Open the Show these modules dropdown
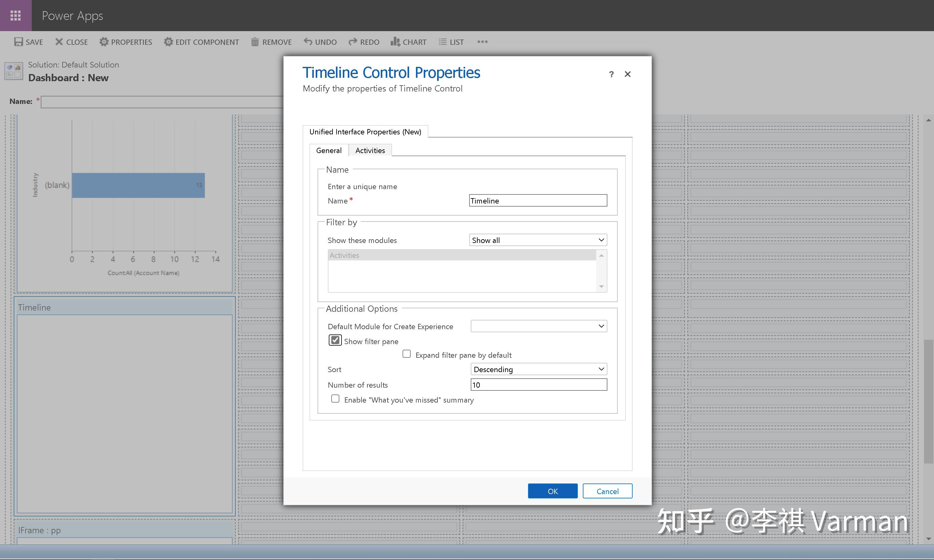 pyautogui.click(x=538, y=240)
